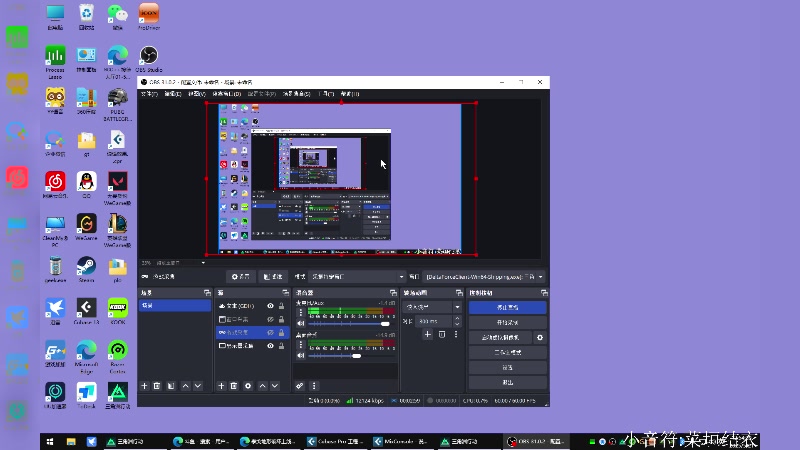Float the Scene Transitions dock panel
Screen dimensions: 800x450
point(459,293)
